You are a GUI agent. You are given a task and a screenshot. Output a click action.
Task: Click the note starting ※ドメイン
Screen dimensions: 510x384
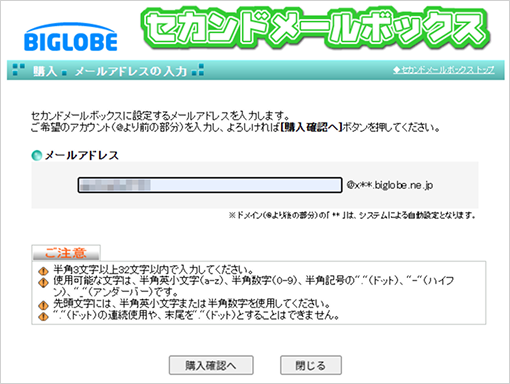(x=352, y=215)
